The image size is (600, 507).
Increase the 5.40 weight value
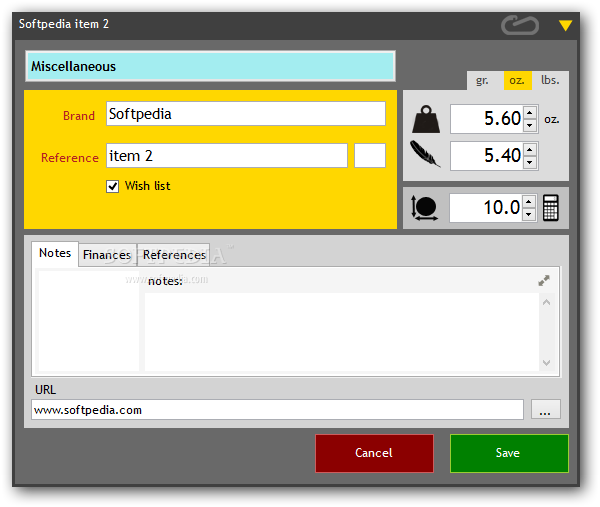tap(530, 150)
